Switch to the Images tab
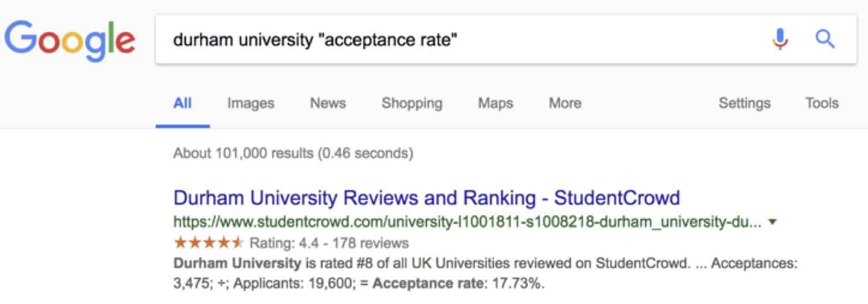This screenshot has width=868, height=304. (x=250, y=103)
